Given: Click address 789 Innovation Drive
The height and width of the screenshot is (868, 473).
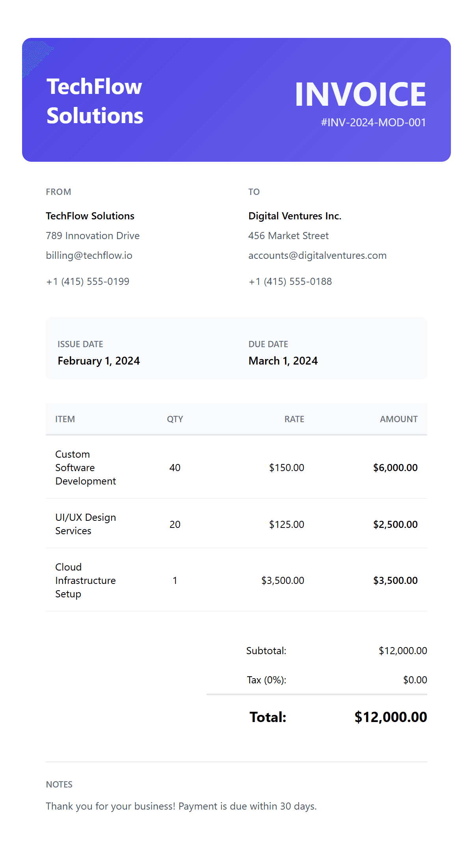Looking at the screenshot, I should [93, 236].
